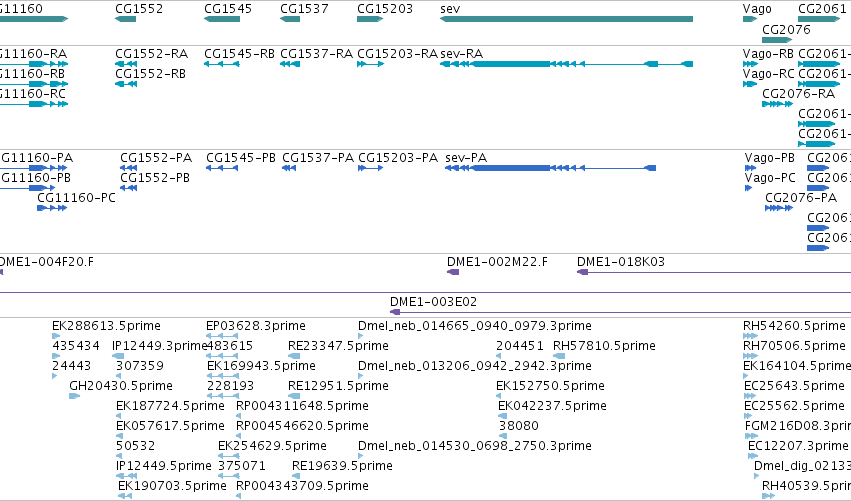This screenshot has height=501, width=851.
Task: Open protein label CG1552-PB
Action: (x=155, y=178)
